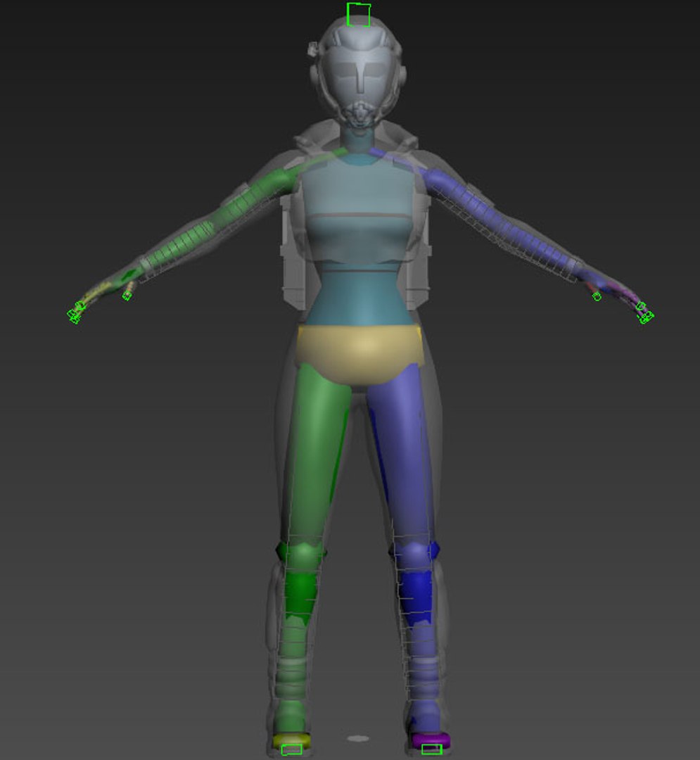Pick the purple toe bone

click(431, 739)
